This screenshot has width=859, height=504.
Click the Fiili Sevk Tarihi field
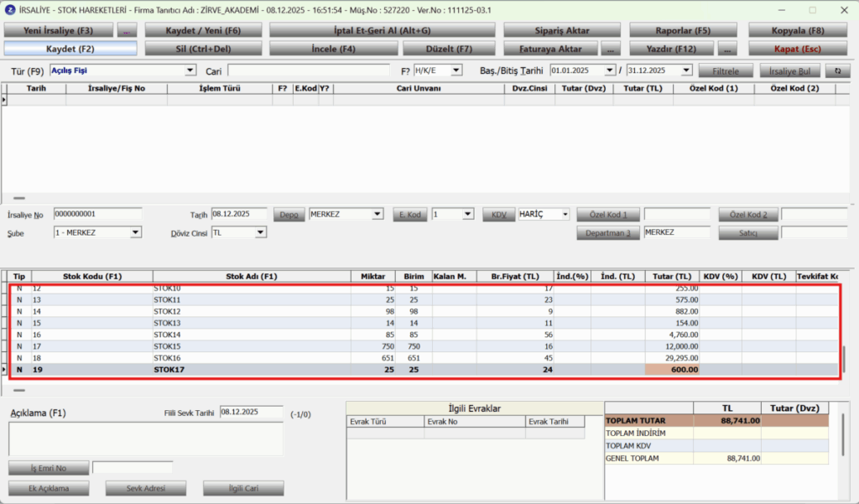252,412
